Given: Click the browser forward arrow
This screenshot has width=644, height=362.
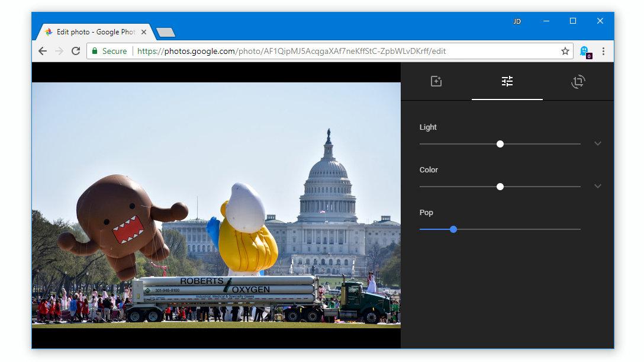Looking at the screenshot, I should pos(57,51).
